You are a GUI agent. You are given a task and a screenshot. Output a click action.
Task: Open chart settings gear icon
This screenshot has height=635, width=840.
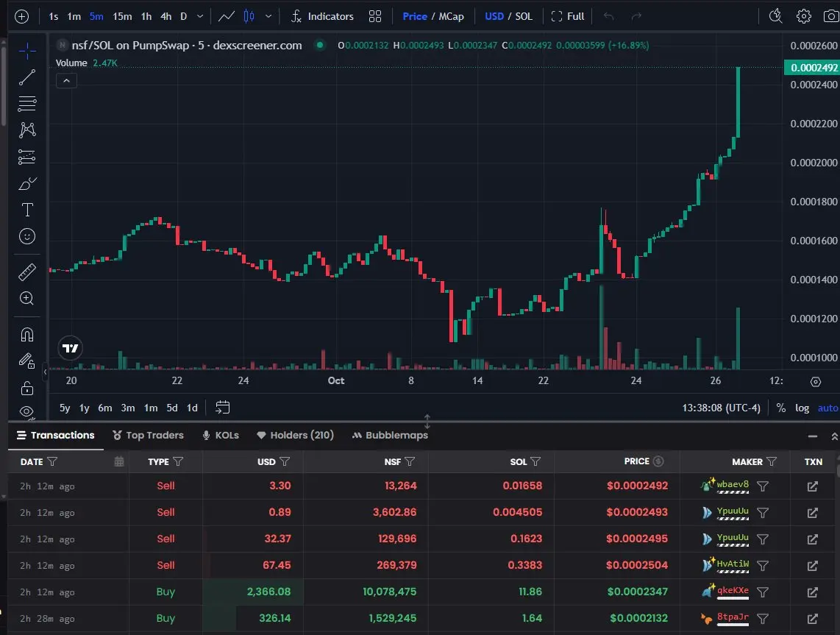coord(804,16)
